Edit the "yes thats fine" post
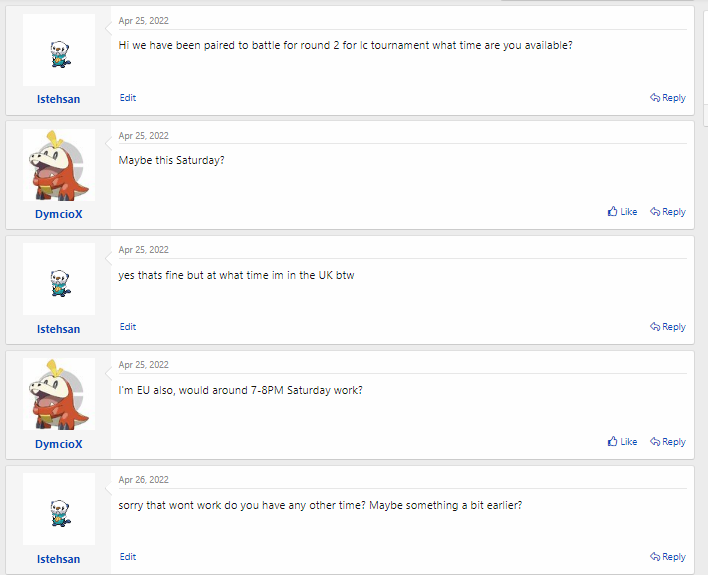This screenshot has height=575, width=708. point(128,327)
